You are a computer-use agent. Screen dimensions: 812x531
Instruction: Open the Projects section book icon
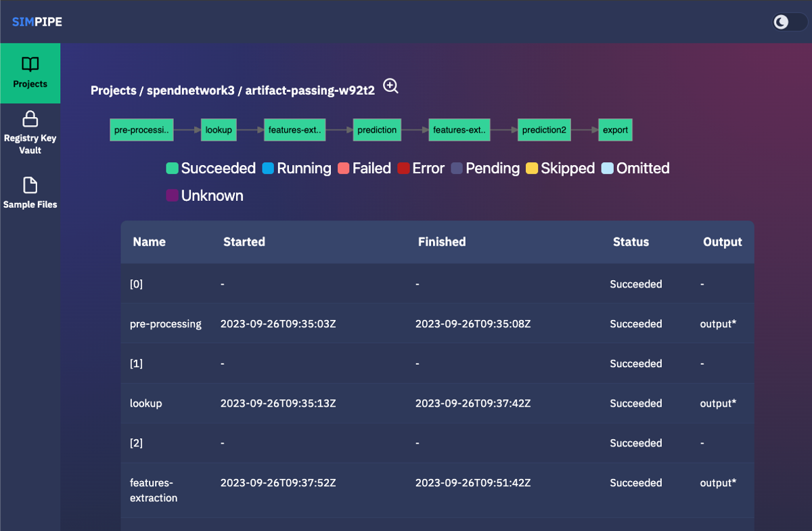click(30, 65)
